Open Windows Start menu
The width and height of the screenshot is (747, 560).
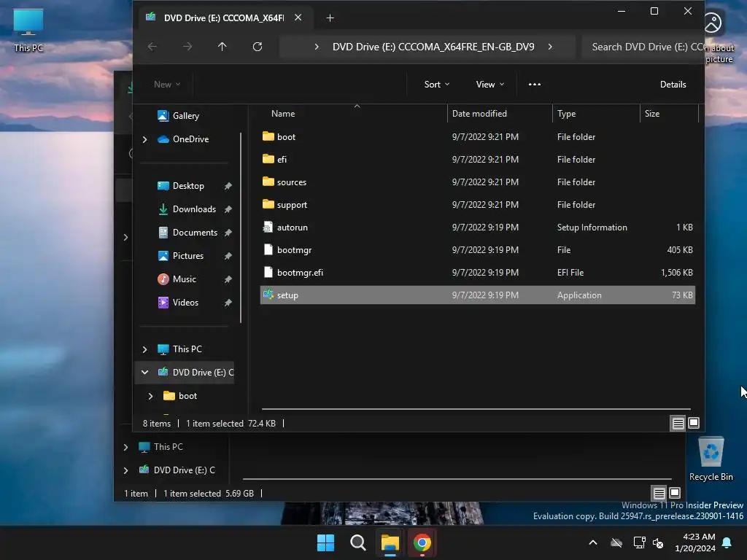click(x=325, y=542)
